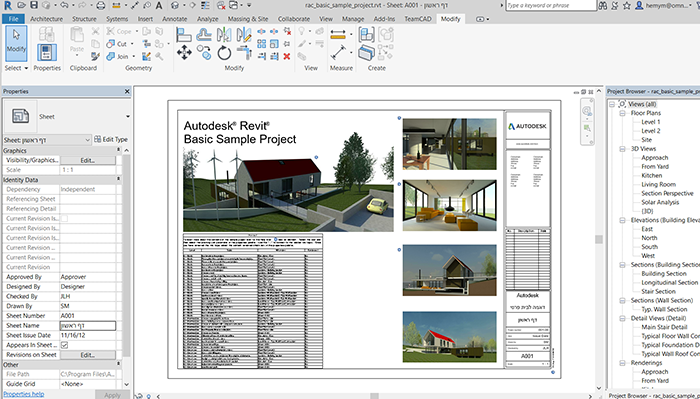This screenshot has width=700, height=399.
Task: Collapse the Elevations (Building Elevation) node
Action: tap(622, 220)
